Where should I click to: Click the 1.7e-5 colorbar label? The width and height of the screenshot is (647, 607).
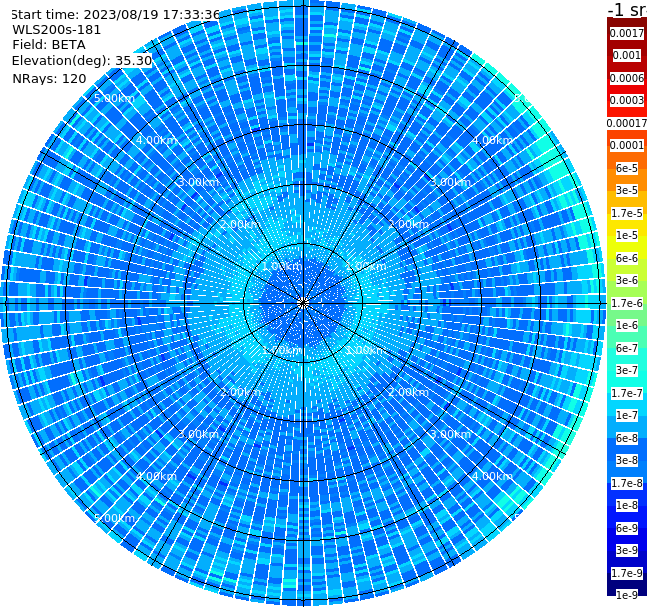pos(627,213)
